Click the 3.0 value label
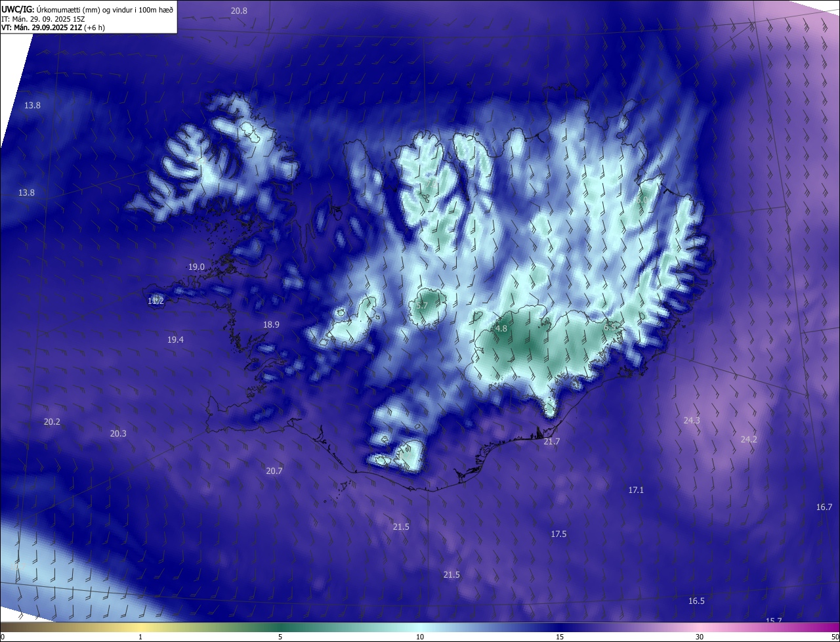Image resolution: width=840 pixels, height=642 pixels. tap(642, 199)
